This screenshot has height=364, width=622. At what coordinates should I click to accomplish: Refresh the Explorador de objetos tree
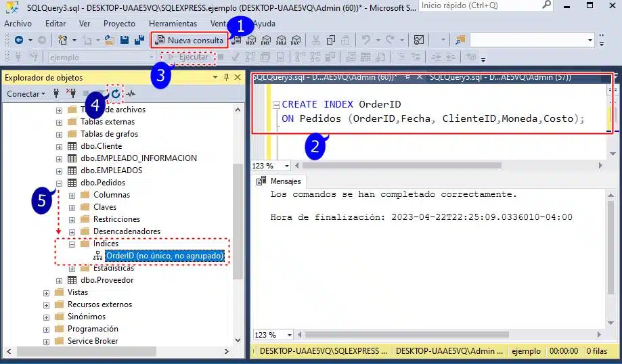pos(116,93)
